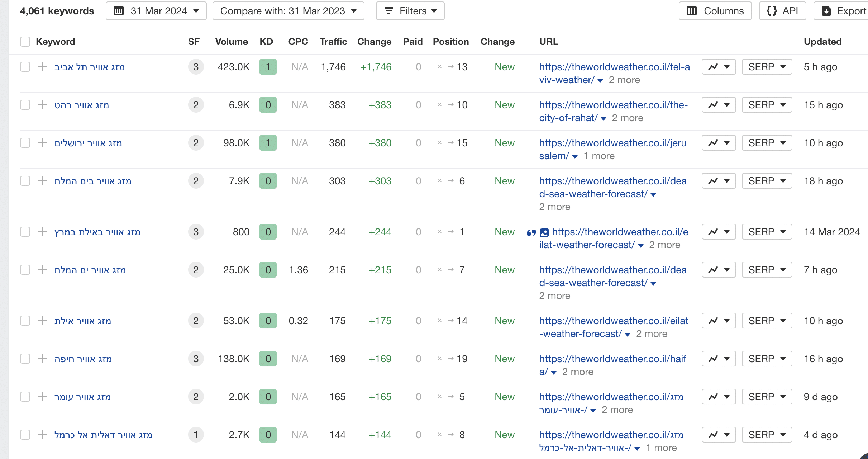Image resolution: width=868 pixels, height=459 pixels.
Task: Sort table by Updated column header
Action: coord(822,42)
